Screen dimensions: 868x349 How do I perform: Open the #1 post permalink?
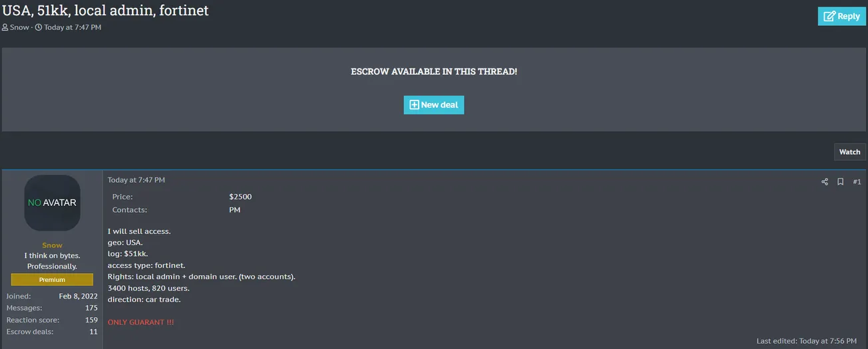coord(857,181)
